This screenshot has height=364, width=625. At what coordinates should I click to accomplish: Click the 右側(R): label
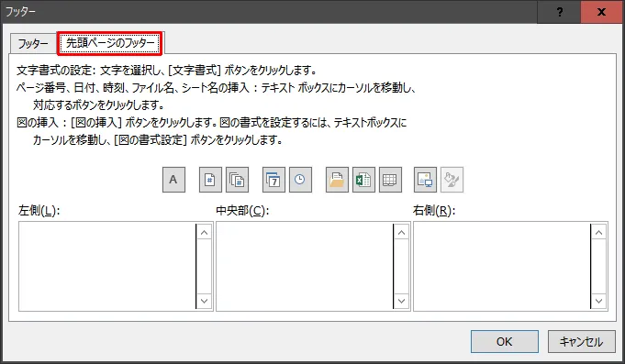click(x=434, y=210)
